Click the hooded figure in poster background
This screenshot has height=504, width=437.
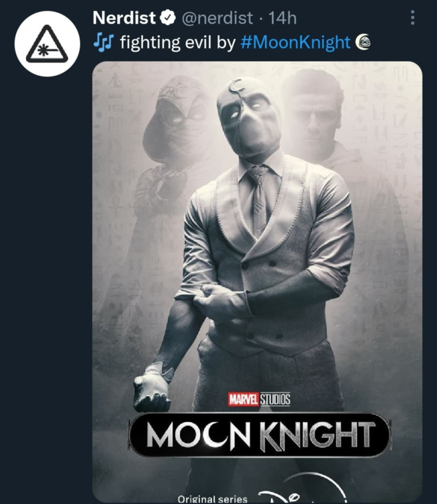click(x=171, y=128)
